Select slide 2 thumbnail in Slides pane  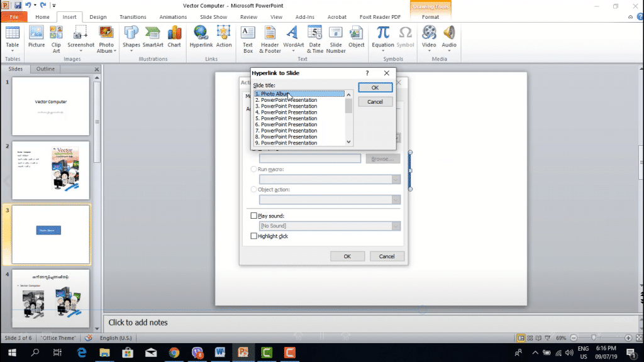tap(50, 170)
